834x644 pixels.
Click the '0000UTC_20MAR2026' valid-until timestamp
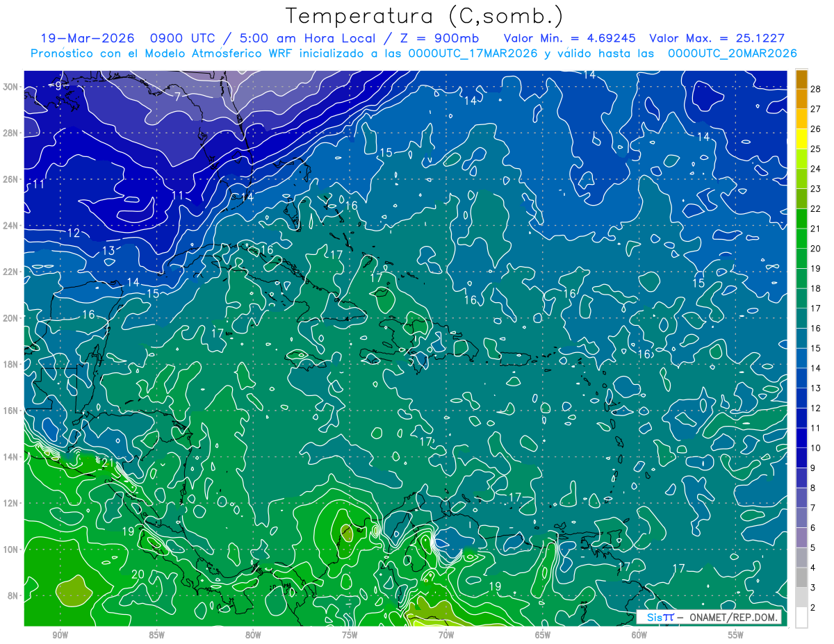tap(732, 53)
